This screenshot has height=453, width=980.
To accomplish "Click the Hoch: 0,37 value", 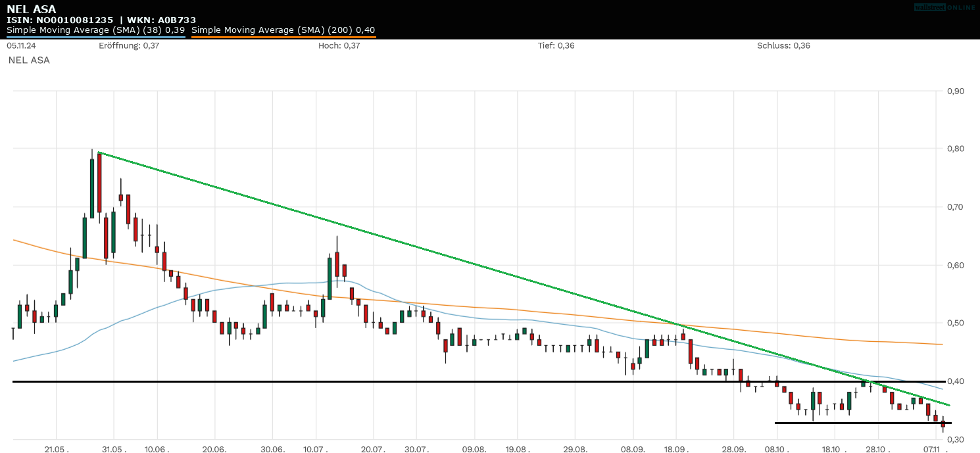I will (x=339, y=45).
